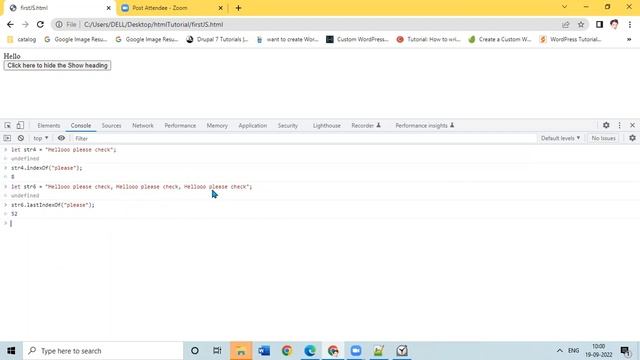The image size is (640, 360).
Task: Click 'Click here to hide the Show heading' button
Action: coord(57,65)
